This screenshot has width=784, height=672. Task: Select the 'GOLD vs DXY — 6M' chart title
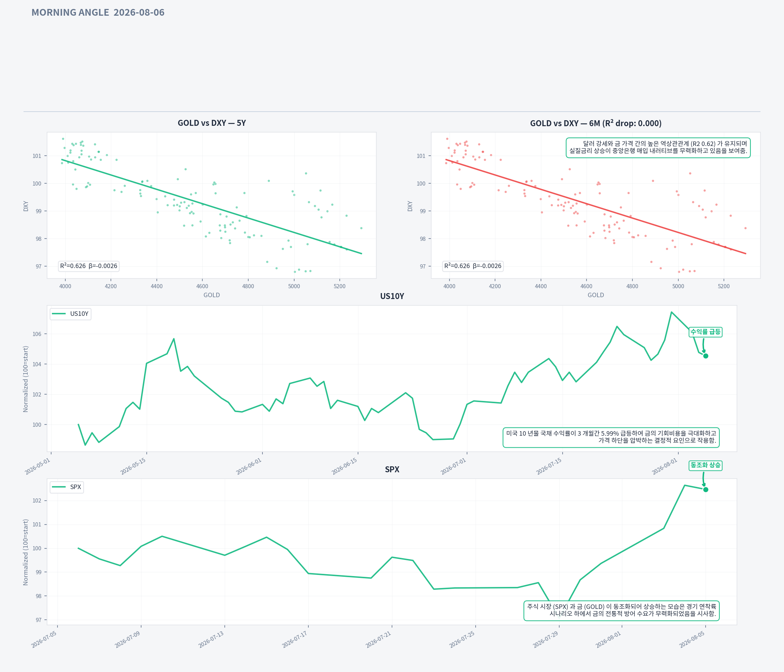[x=595, y=123]
